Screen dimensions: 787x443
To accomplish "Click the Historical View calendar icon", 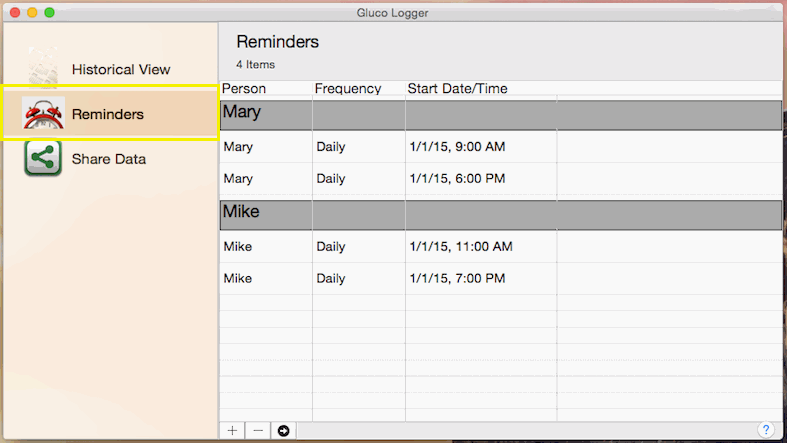I will point(43,68).
